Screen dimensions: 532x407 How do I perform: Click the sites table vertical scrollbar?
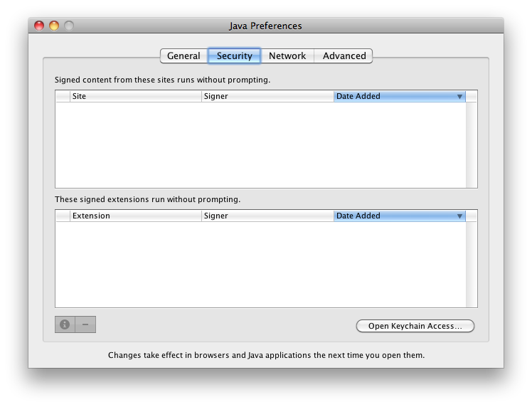472,144
